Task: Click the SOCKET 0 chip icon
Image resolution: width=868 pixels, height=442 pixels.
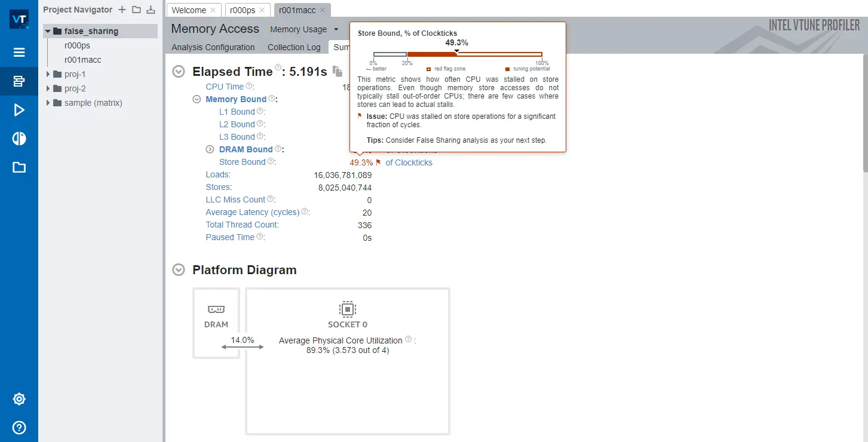Action: (x=347, y=309)
